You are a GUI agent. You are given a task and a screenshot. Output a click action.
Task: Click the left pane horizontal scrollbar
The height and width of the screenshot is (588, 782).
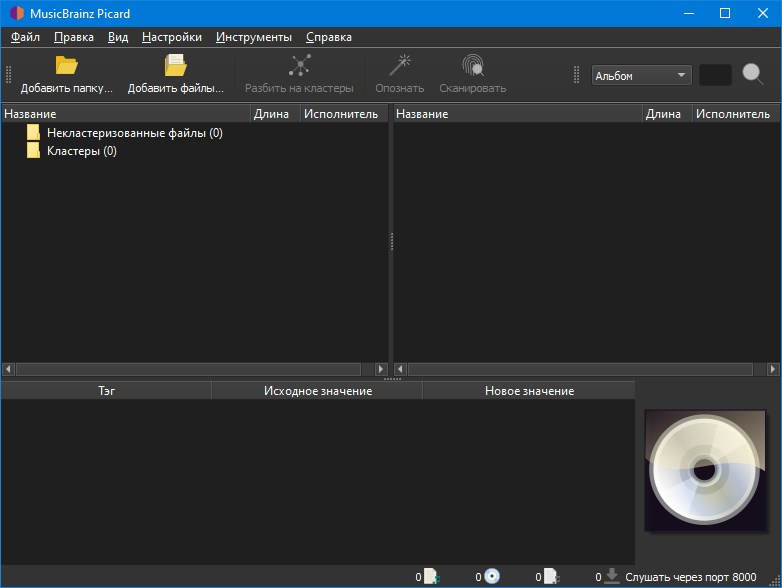pyautogui.click(x=188, y=369)
